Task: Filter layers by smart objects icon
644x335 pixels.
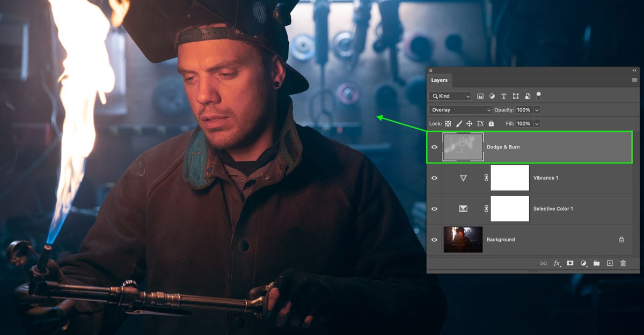Action: tap(528, 96)
